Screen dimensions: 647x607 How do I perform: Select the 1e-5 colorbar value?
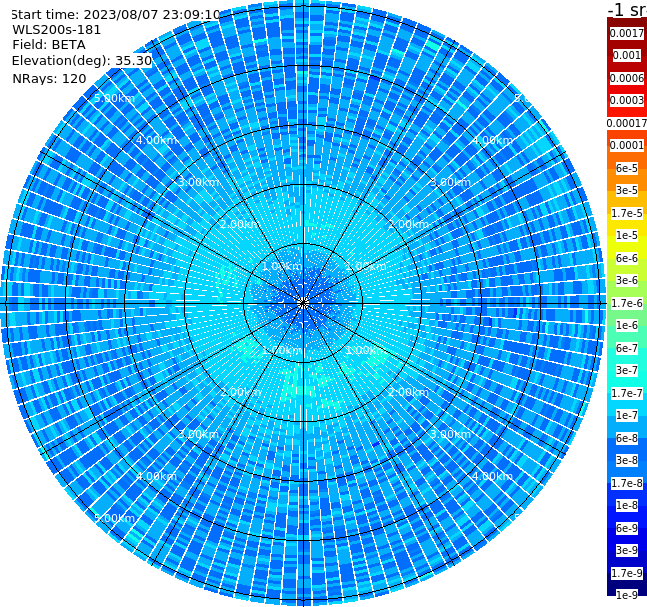point(626,235)
